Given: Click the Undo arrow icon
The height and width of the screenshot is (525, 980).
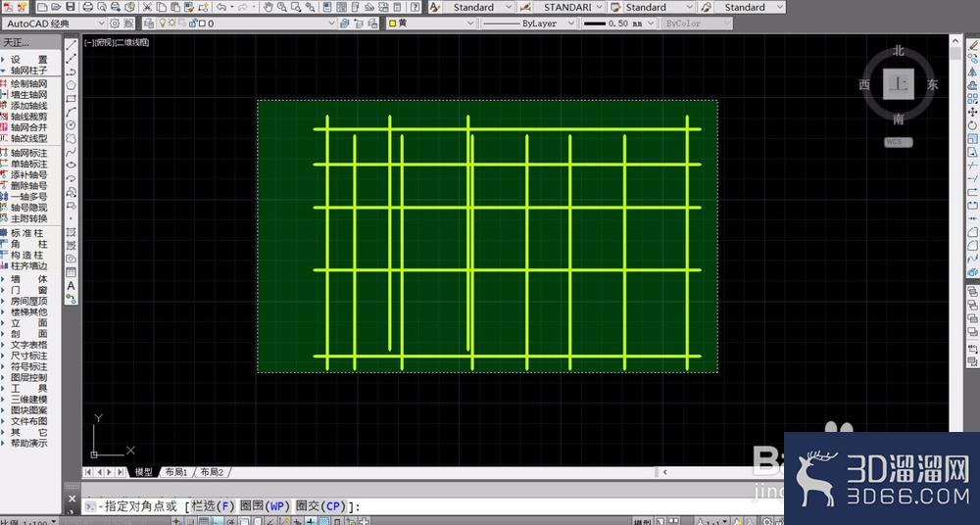Looking at the screenshot, I should click(x=221, y=7).
